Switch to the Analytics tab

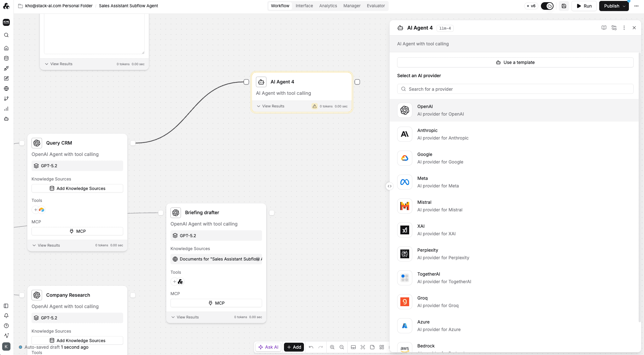click(x=328, y=6)
